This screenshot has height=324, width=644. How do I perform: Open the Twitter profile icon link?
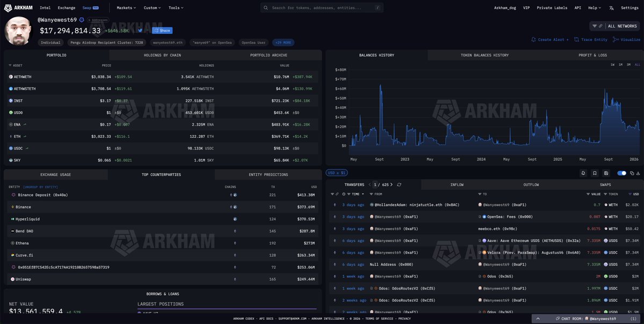(x=140, y=31)
